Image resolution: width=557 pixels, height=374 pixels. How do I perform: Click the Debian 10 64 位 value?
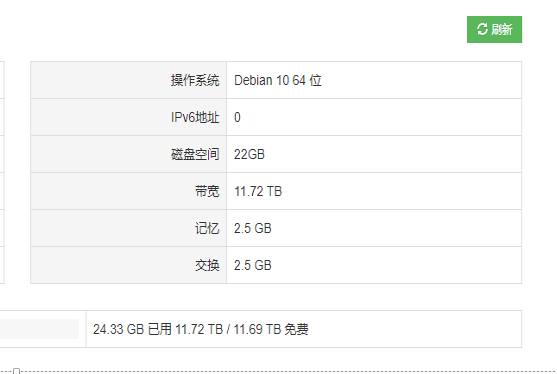[x=278, y=80]
